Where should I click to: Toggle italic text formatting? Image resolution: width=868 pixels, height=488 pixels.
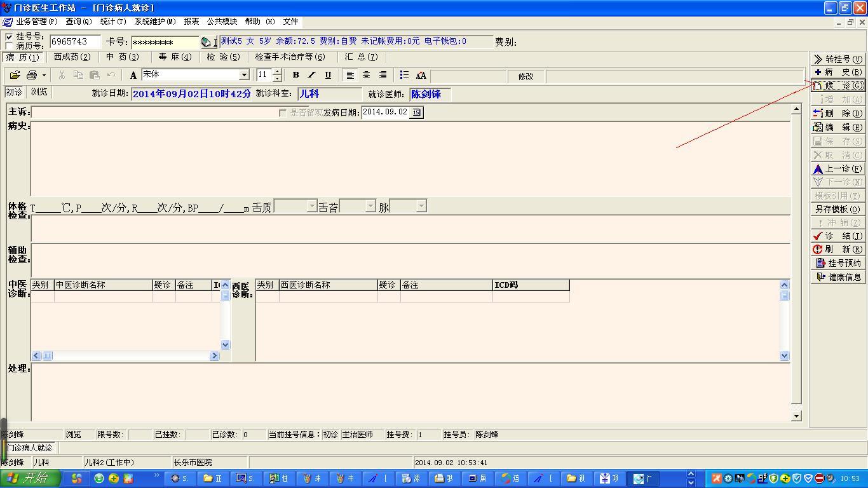[x=311, y=75]
